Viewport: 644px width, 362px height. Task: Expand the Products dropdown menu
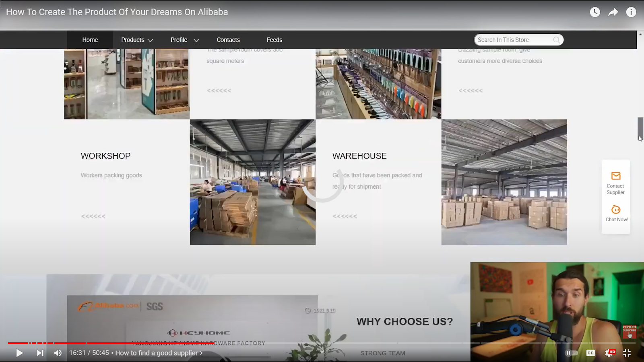click(137, 40)
